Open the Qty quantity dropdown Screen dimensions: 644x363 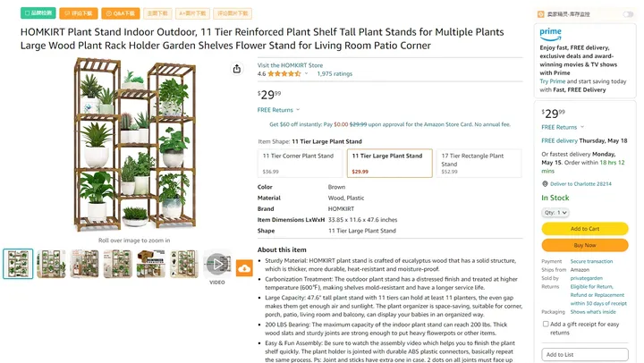click(555, 213)
